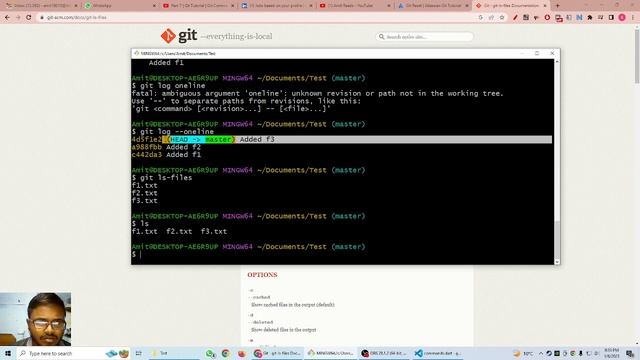Switch to OBS in the taskbar
Screen dimensions: 640x360
point(384,353)
